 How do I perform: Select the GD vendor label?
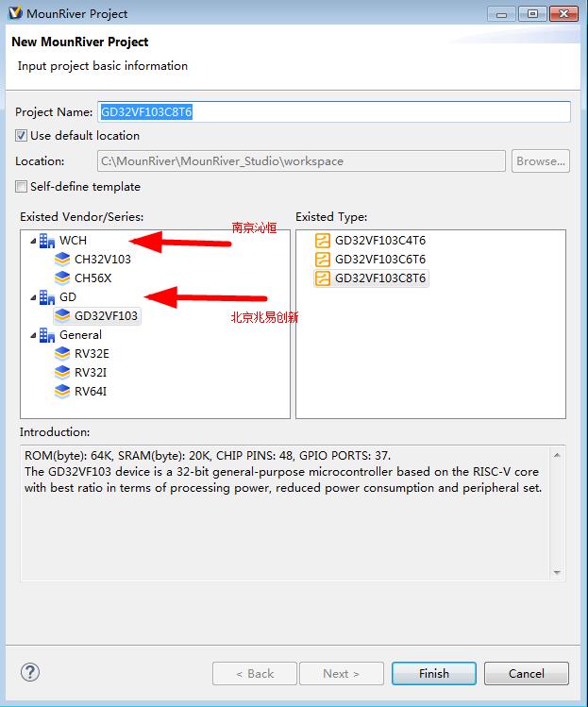point(68,297)
